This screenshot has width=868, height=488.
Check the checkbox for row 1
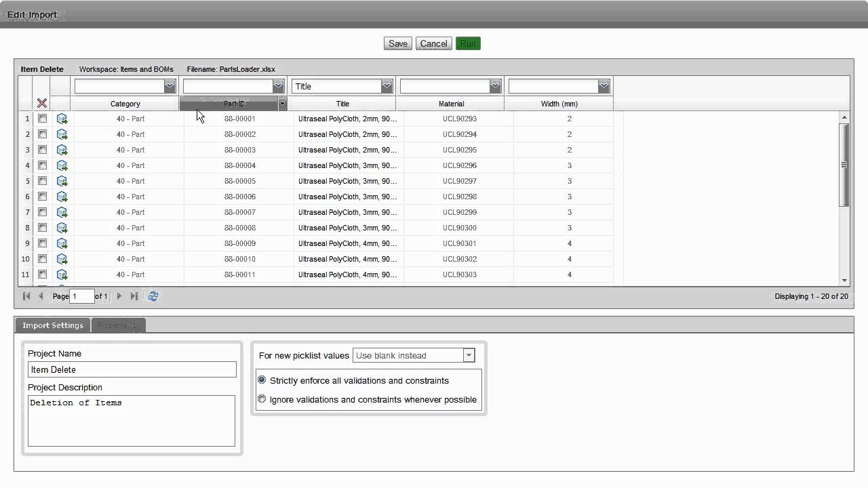point(42,119)
